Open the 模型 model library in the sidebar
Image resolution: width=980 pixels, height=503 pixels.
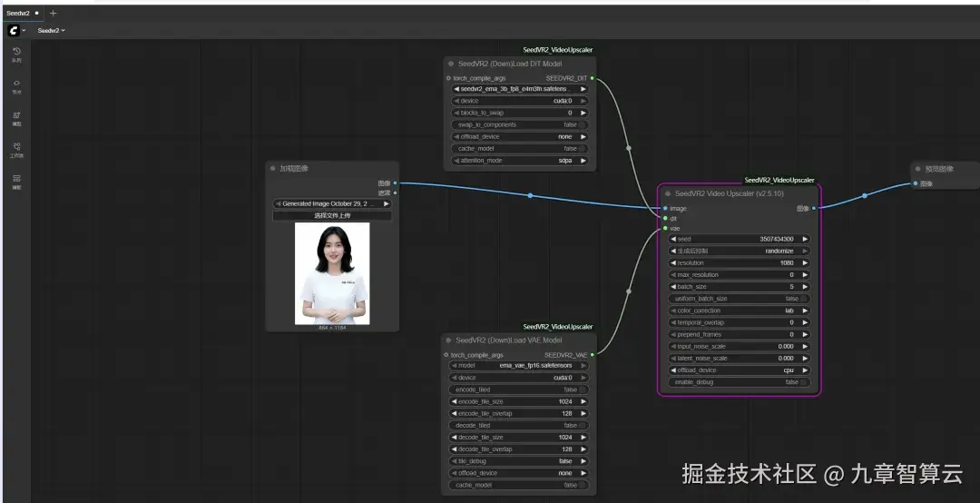pyautogui.click(x=16, y=118)
